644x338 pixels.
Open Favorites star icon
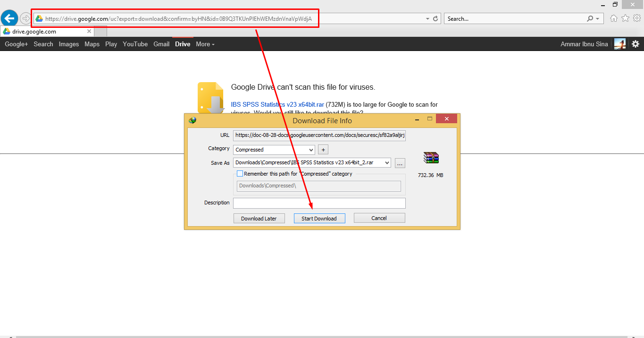pyautogui.click(x=625, y=18)
